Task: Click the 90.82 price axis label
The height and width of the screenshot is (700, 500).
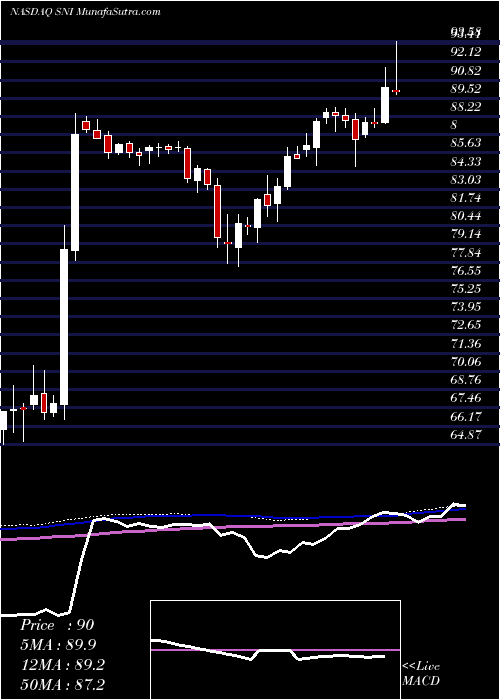Action: pos(466,70)
